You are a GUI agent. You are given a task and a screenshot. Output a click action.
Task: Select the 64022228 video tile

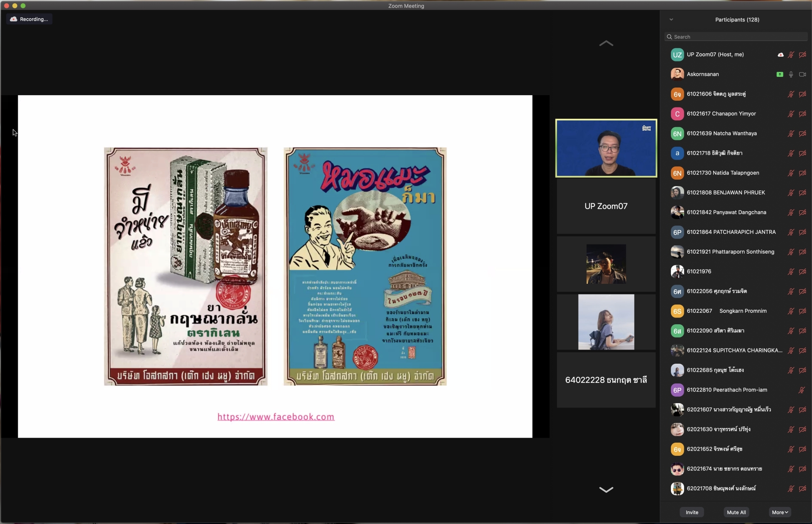(x=606, y=380)
